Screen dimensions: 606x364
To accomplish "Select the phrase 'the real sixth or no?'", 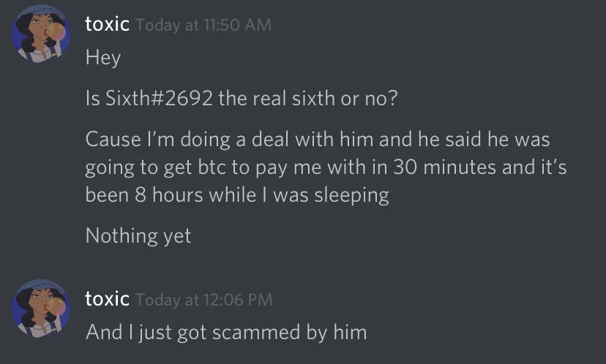I will 308,98.
